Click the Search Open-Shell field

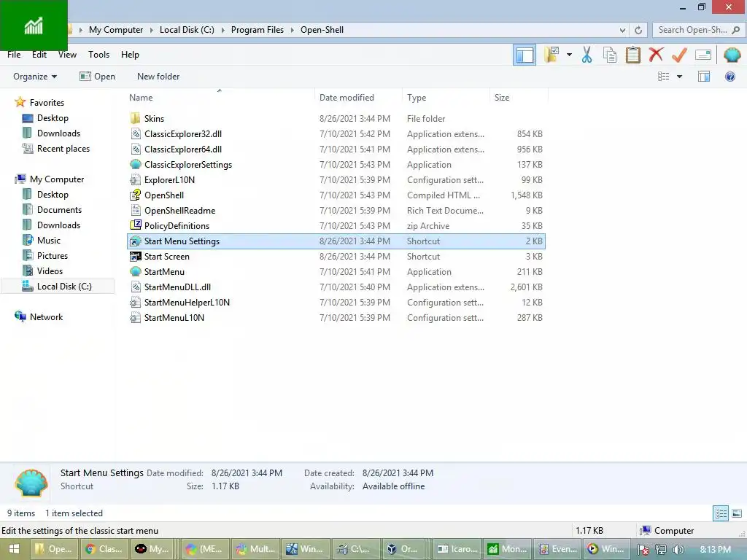[698, 30]
